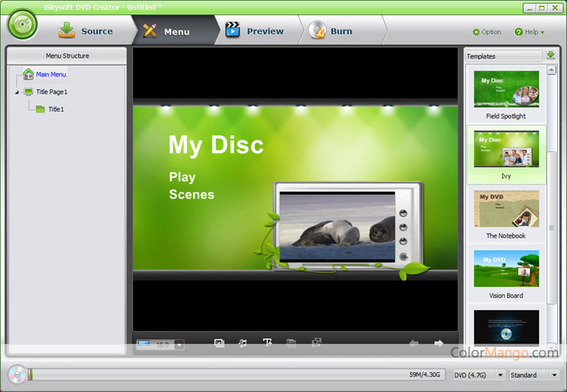The image size is (567, 392).
Task: Maximize the DVD Creator window
Action: tap(541, 8)
